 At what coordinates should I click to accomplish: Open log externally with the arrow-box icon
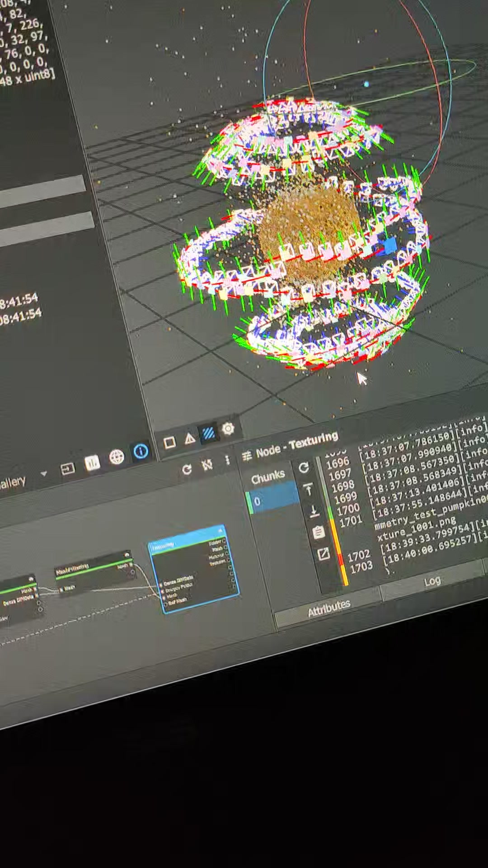324,554
